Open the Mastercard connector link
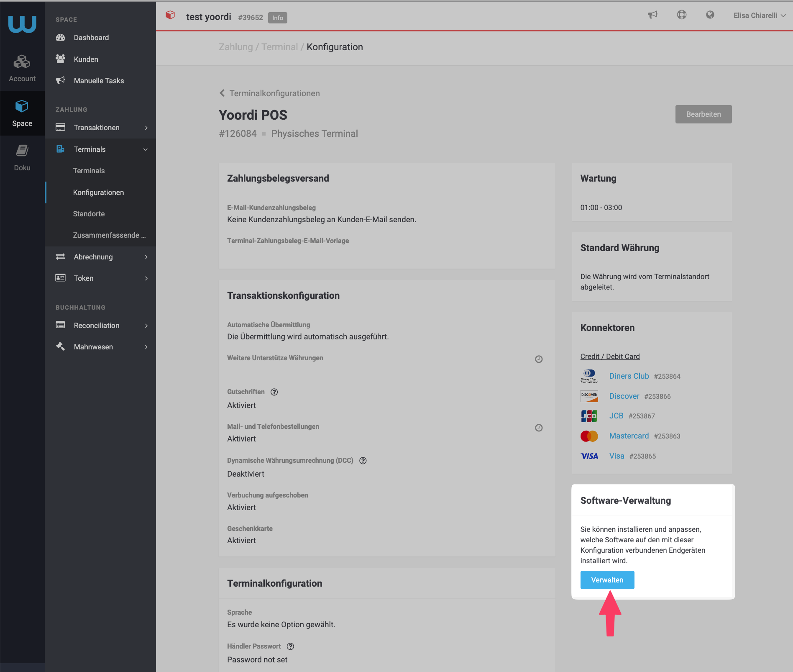793x672 pixels. coord(629,436)
